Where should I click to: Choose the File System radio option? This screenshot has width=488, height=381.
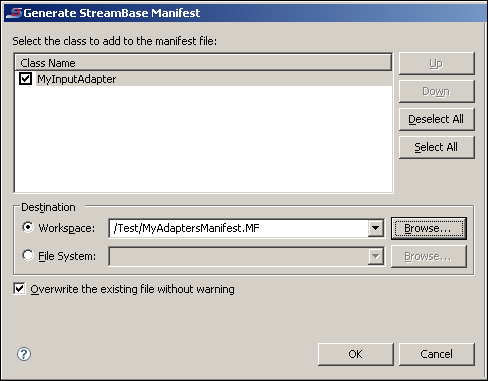pos(28,256)
